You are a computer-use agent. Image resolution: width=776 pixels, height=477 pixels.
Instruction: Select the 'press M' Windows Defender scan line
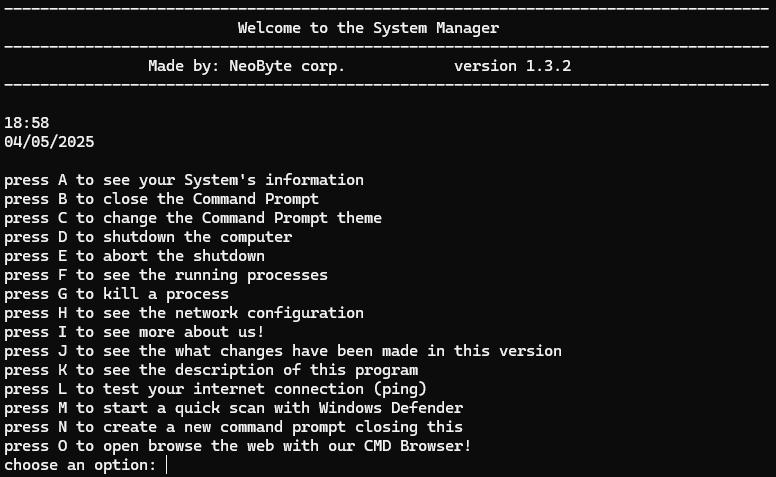pyautogui.click(x=234, y=408)
